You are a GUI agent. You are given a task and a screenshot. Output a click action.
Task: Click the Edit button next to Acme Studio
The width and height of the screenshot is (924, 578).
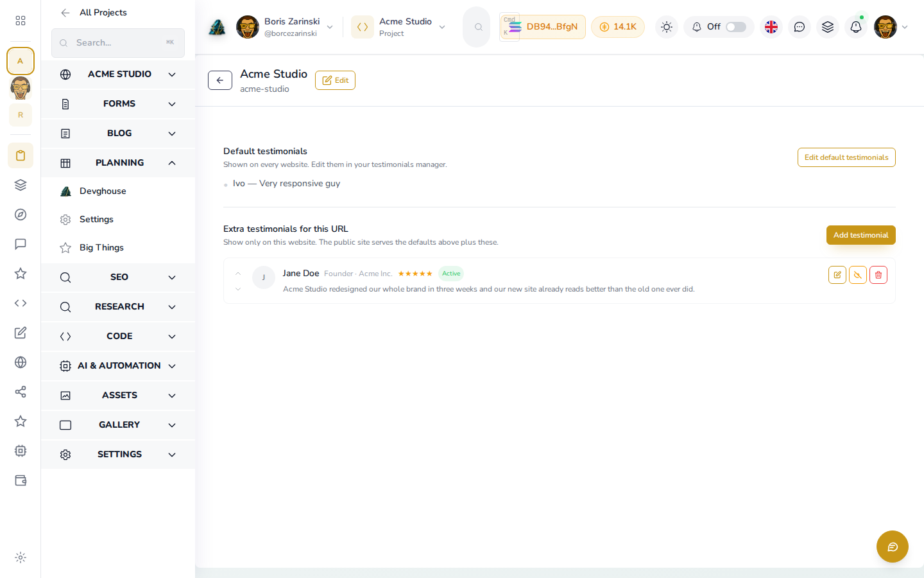[x=335, y=80]
